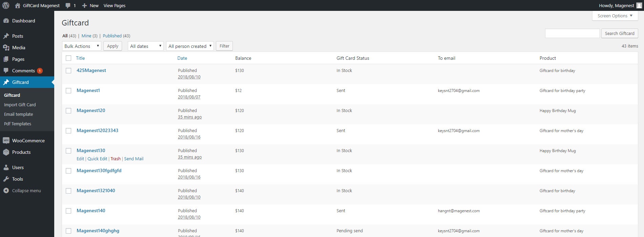Click Send Mail link under Magenest130
644x237 pixels.
click(x=134, y=159)
